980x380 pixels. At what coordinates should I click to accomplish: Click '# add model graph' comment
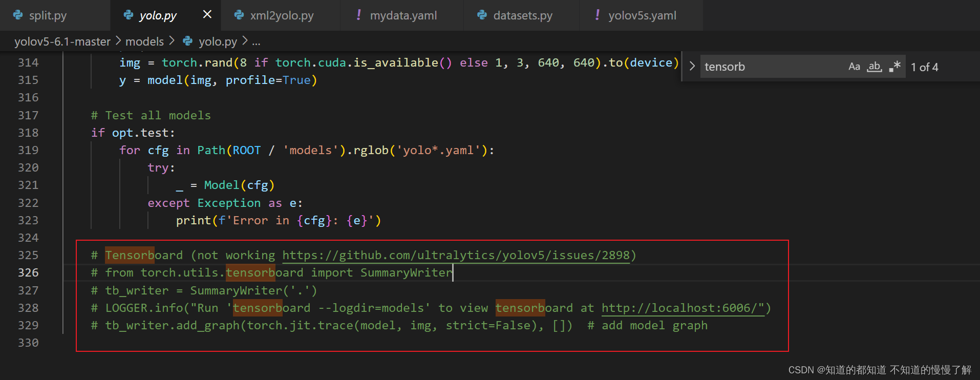coord(648,325)
